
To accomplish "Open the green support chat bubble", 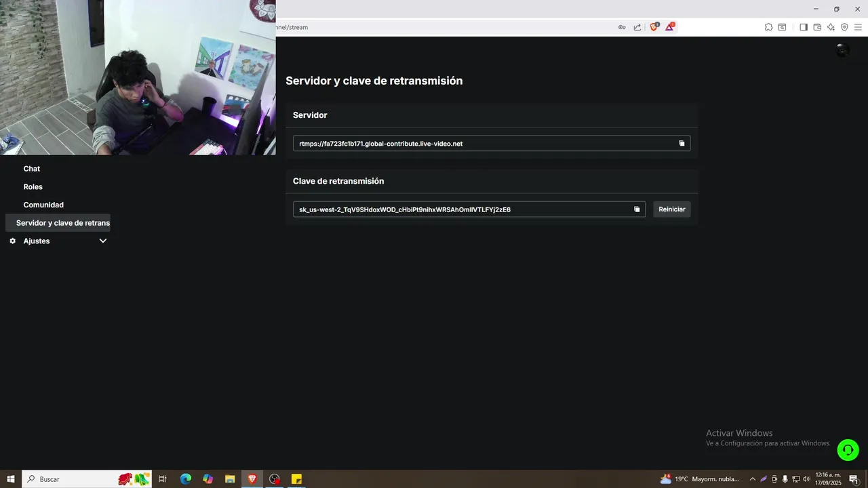I will click(848, 450).
